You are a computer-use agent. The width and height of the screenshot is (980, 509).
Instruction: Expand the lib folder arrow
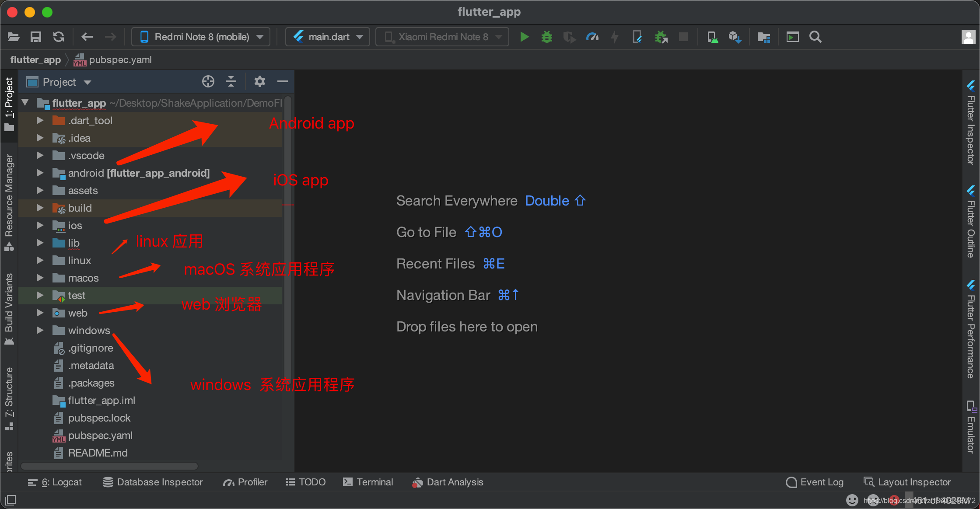pos(40,243)
